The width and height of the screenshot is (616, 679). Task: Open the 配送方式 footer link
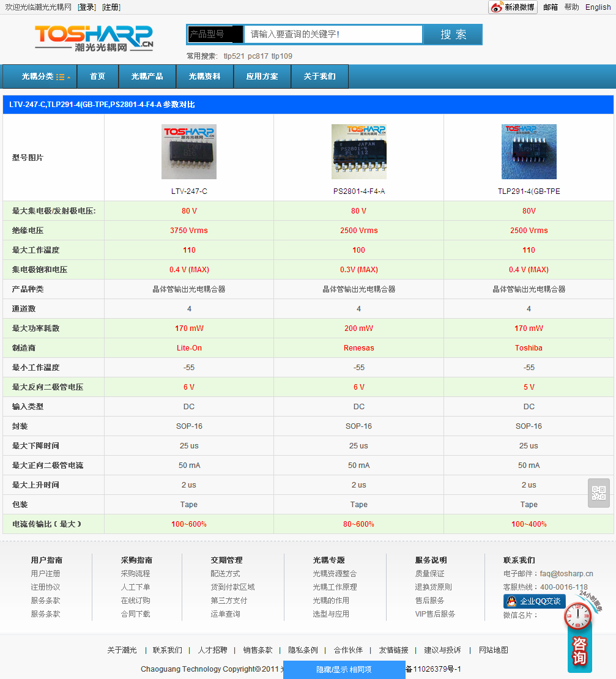[x=226, y=573]
